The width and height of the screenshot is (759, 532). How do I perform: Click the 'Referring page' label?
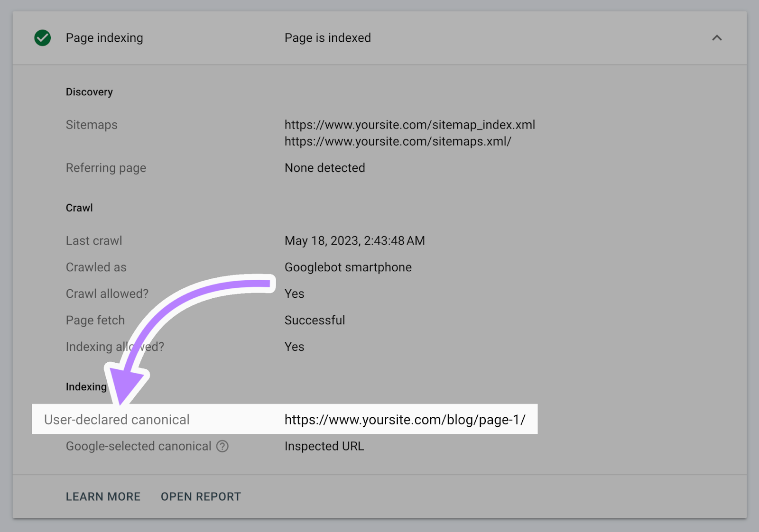[106, 168]
